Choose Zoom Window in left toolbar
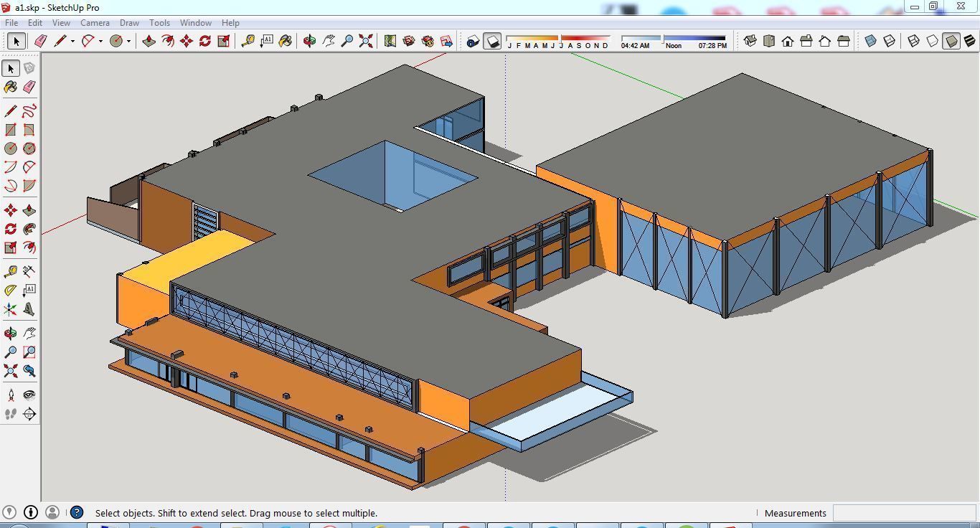 point(29,352)
